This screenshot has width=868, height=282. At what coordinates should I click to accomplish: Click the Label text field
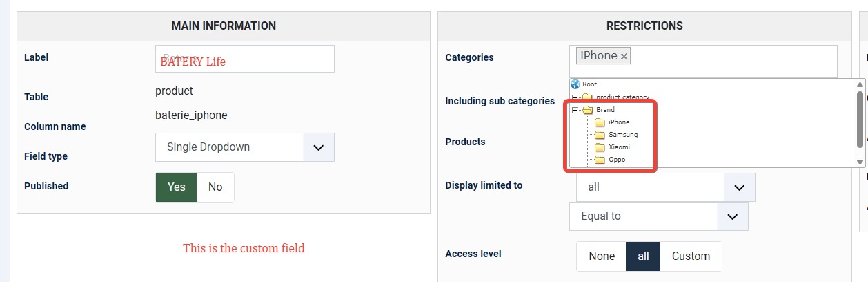245,59
